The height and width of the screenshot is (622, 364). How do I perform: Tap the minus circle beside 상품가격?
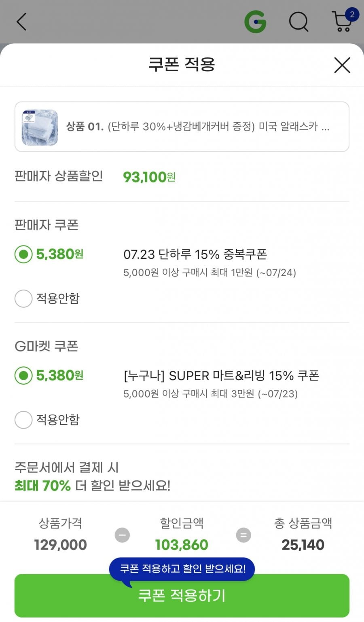(122, 535)
